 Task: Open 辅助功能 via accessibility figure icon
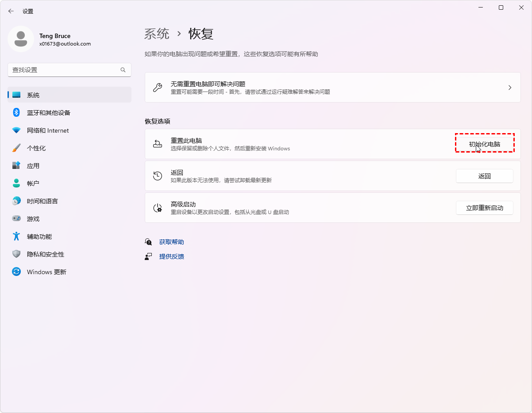tap(16, 237)
